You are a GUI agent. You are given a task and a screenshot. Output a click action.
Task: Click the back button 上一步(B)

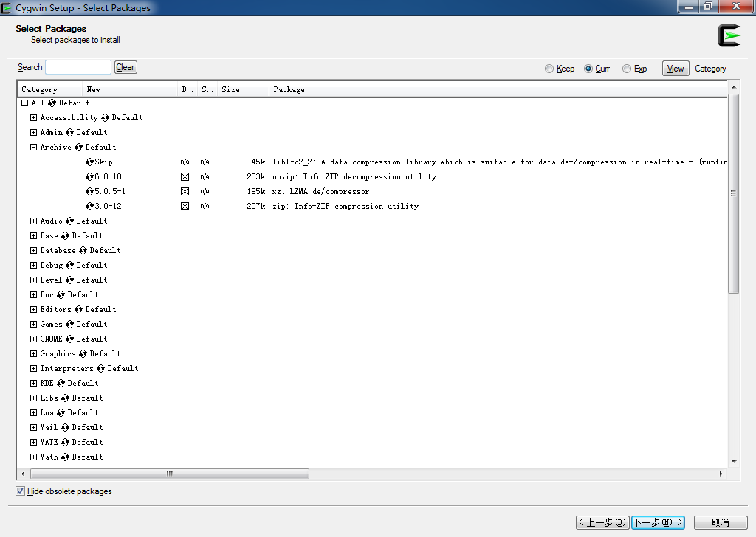tap(602, 522)
